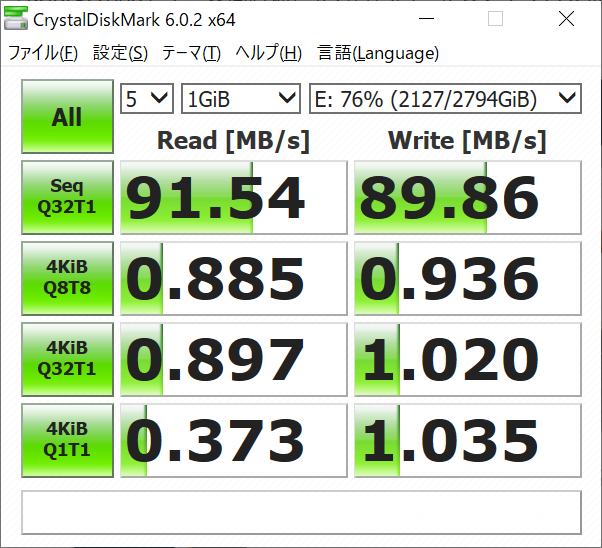This screenshot has width=602, height=548.
Task: Select the 4KiB Q1T1 write value 1.035
Action: click(468, 440)
